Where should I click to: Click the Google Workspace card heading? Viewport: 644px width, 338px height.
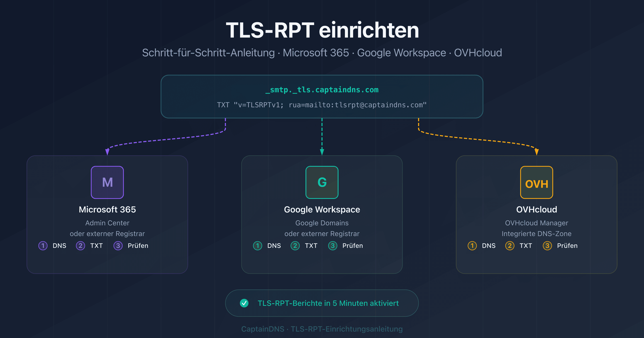coord(322,209)
